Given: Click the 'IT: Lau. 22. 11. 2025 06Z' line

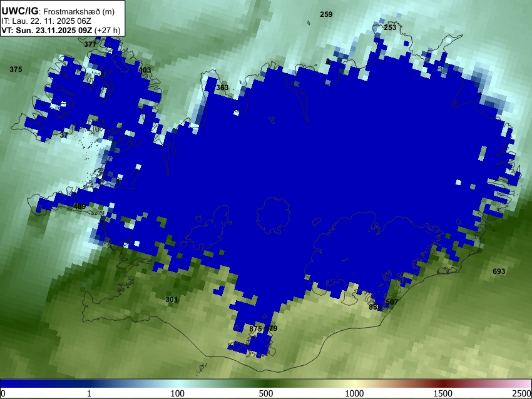Looking at the screenshot, I should coord(46,21).
